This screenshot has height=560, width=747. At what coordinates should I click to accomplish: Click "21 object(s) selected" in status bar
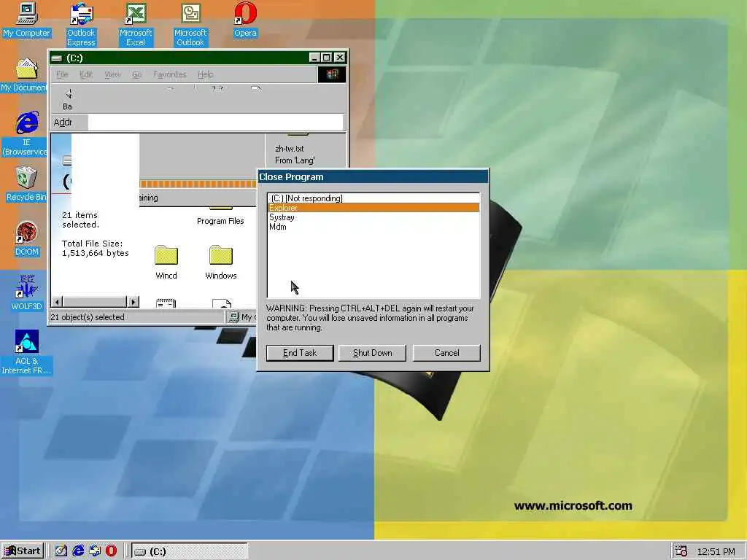pos(88,317)
